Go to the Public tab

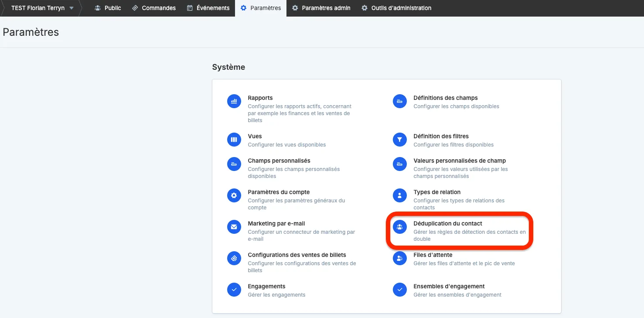point(108,8)
